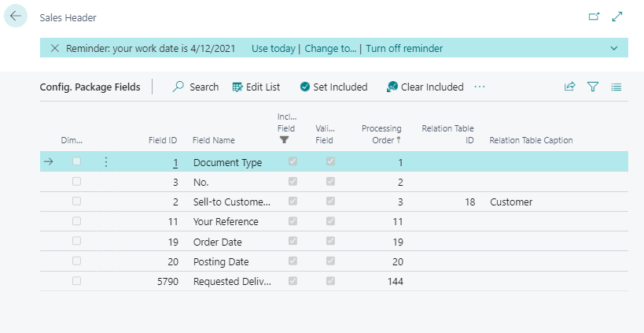Image resolution: width=644 pixels, height=333 pixels.
Task: Toggle the list view layout icon
Action: click(616, 87)
